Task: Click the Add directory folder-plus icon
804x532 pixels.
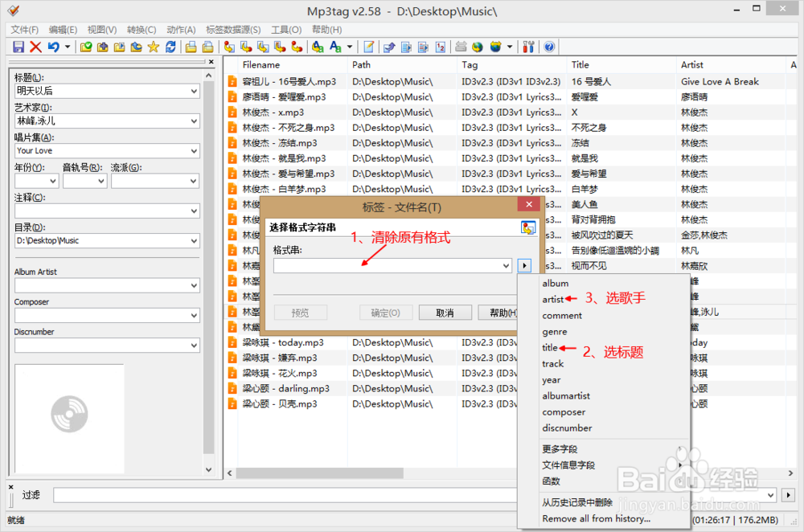Action: point(103,47)
